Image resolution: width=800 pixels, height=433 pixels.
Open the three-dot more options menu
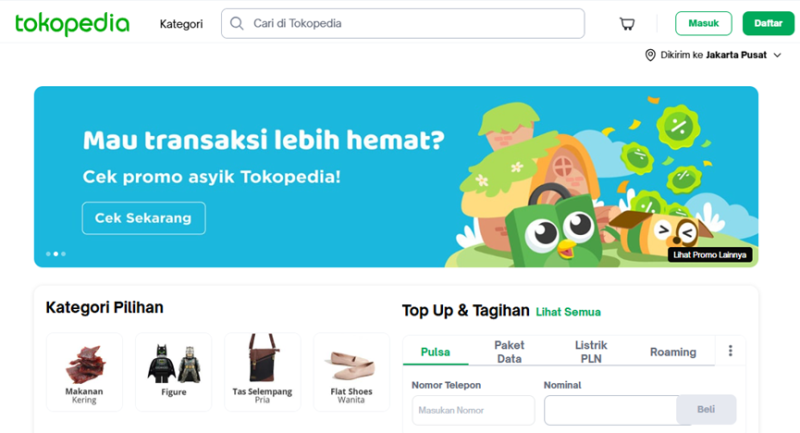click(x=730, y=351)
